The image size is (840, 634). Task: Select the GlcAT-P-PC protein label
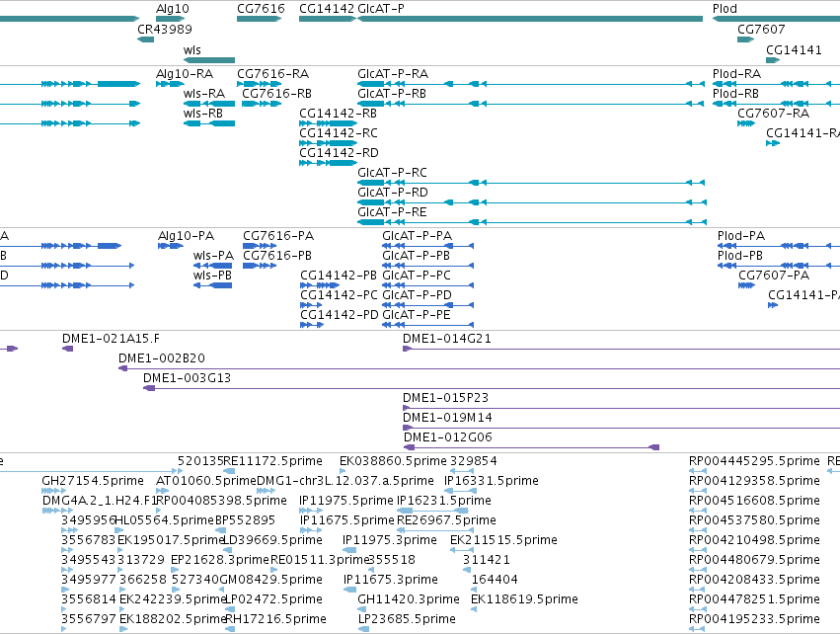point(417,276)
